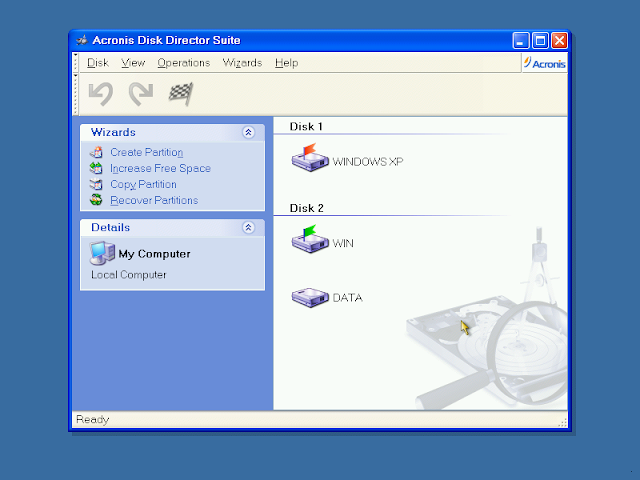
Task: Click the My Computer label in Details
Action: click(x=154, y=254)
